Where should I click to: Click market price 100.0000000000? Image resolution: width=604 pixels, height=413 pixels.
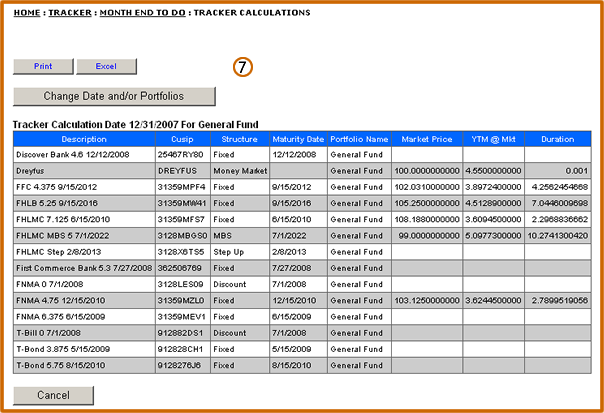tap(427, 171)
